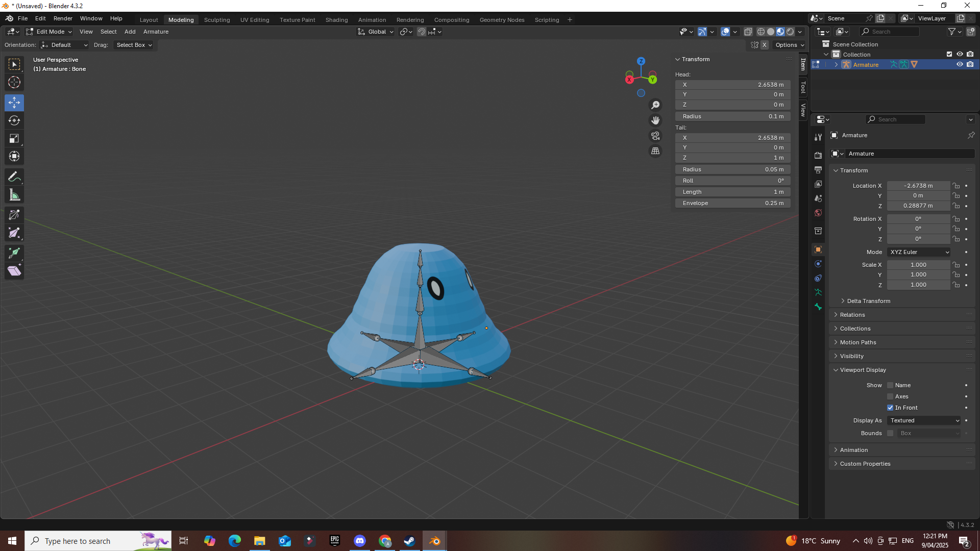Enable the Name show checkbox
The width and height of the screenshot is (980, 551).
[x=890, y=385]
